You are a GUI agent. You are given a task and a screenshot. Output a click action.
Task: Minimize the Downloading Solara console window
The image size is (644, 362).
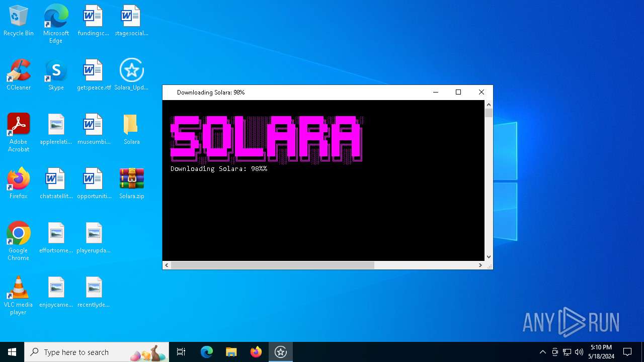point(436,92)
